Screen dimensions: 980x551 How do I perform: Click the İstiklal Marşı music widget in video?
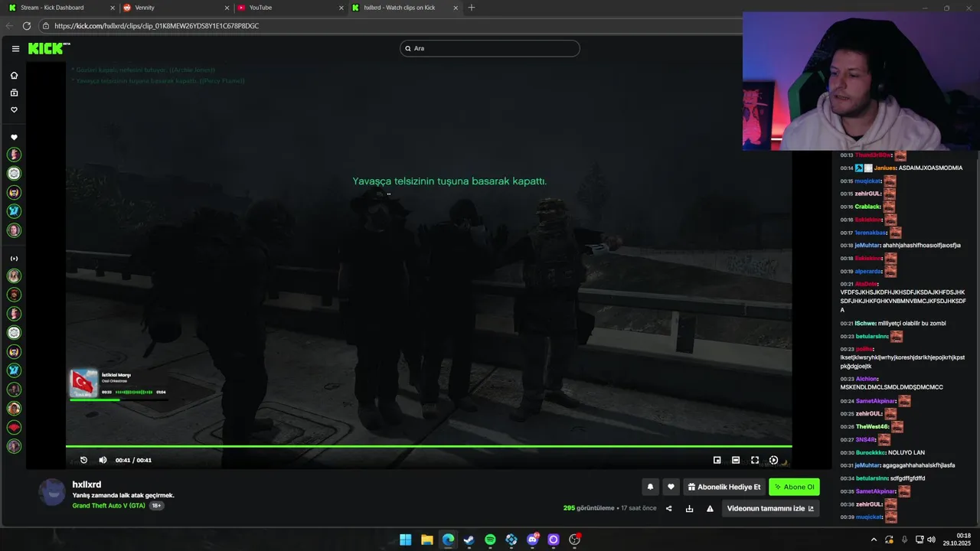tap(119, 383)
